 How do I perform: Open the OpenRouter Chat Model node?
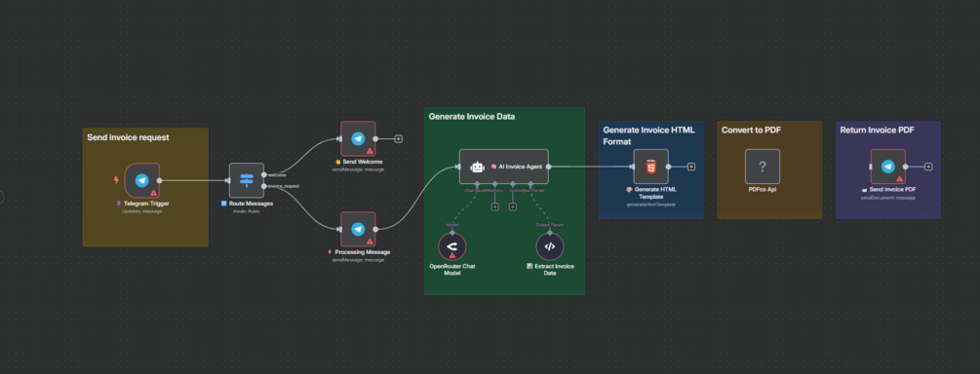pos(452,246)
